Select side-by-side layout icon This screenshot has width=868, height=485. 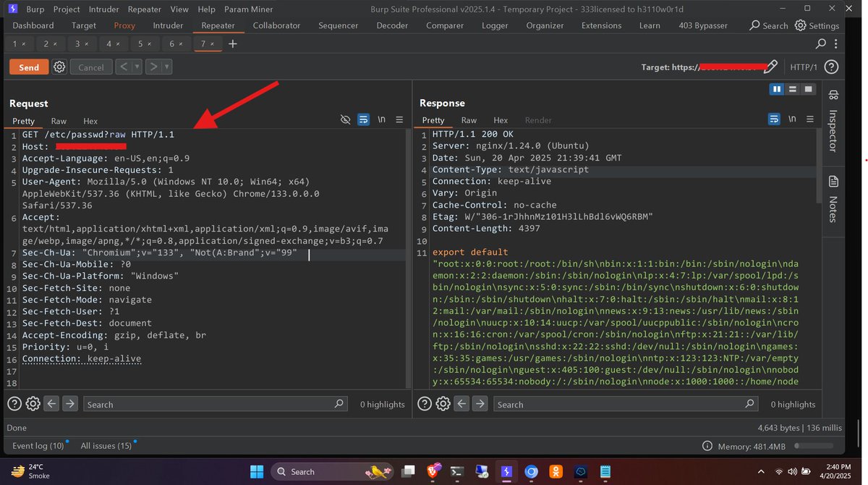point(777,89)
